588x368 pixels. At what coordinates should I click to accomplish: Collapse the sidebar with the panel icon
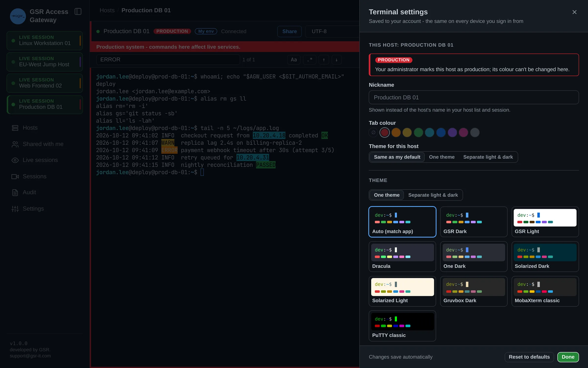(x=78, y=12)
